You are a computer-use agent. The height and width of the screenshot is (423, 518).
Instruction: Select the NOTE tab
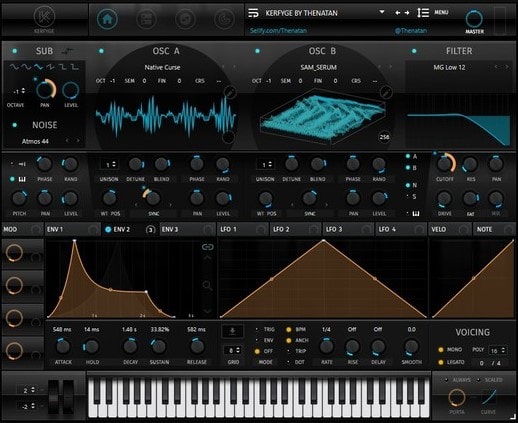pyautogui.click(x=494, y=229)
